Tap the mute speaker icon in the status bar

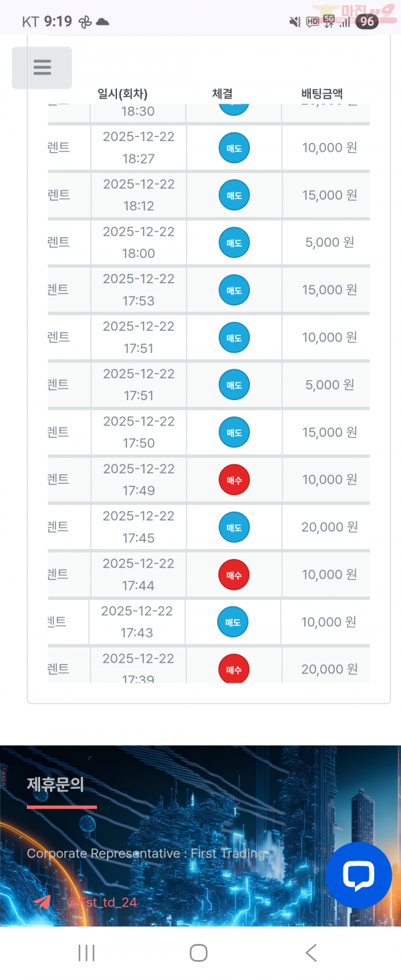tap(295, 21)
